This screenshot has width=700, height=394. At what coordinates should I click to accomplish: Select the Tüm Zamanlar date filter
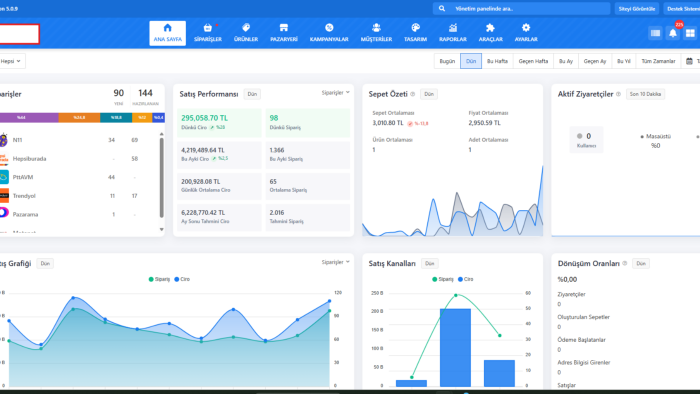[x=658, y=61]
